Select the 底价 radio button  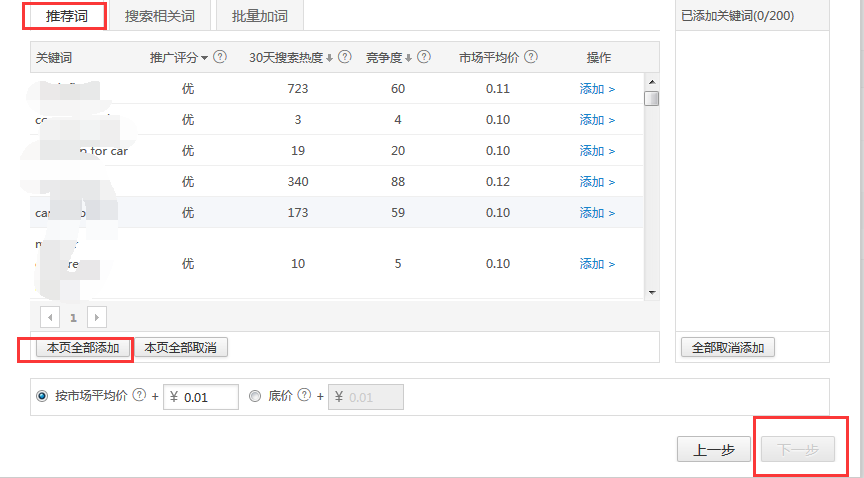pos(255,396)
